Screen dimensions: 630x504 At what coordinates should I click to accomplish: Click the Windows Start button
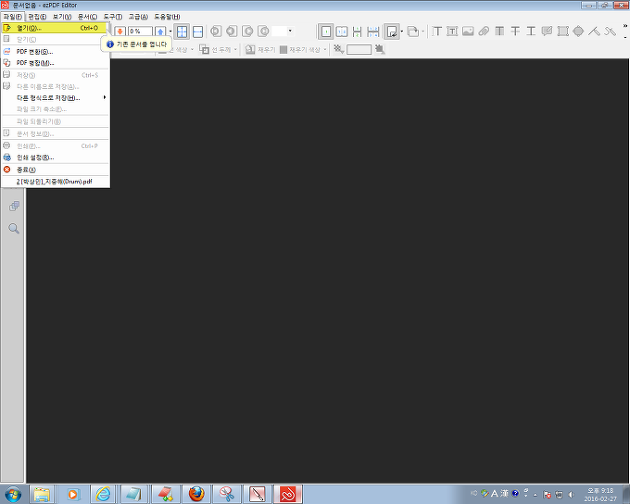13,494
